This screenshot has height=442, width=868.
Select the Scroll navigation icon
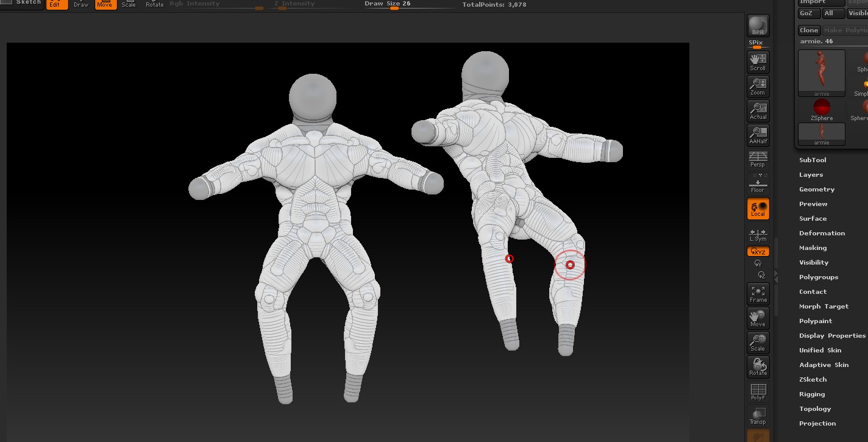[x=758, y=62]
